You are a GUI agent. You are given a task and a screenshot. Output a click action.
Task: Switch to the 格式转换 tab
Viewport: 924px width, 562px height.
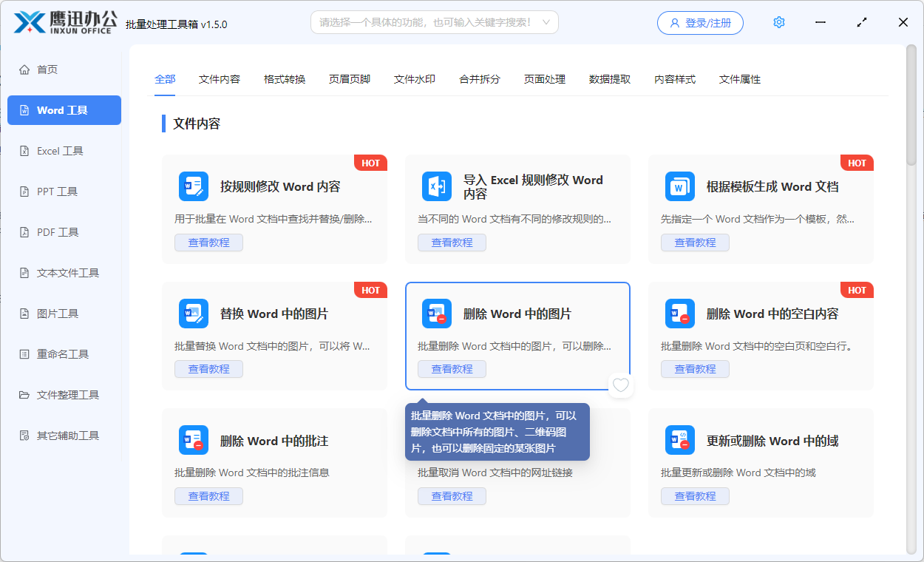click(284, 78)
